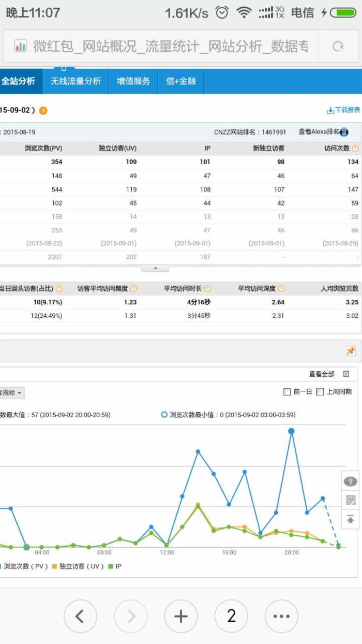Click the (2015-08-22) date under PV
The height and width of the screenshot is (644, 362).
coord(44,243)
